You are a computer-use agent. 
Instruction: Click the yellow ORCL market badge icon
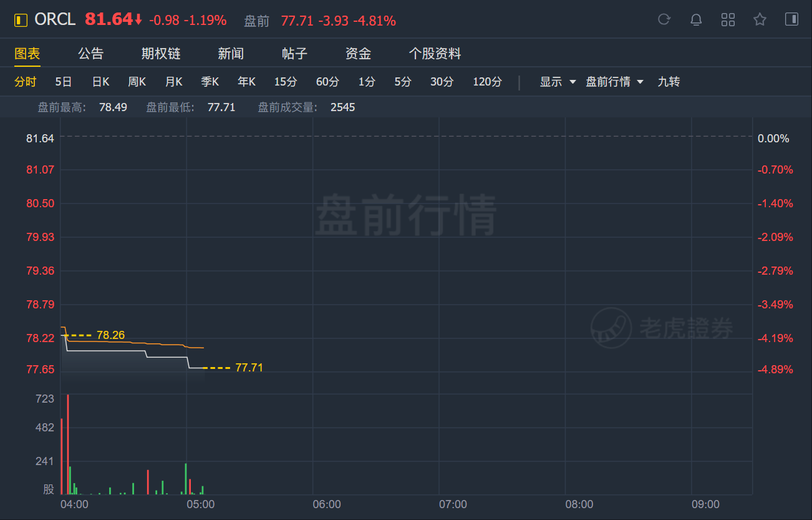21,20
